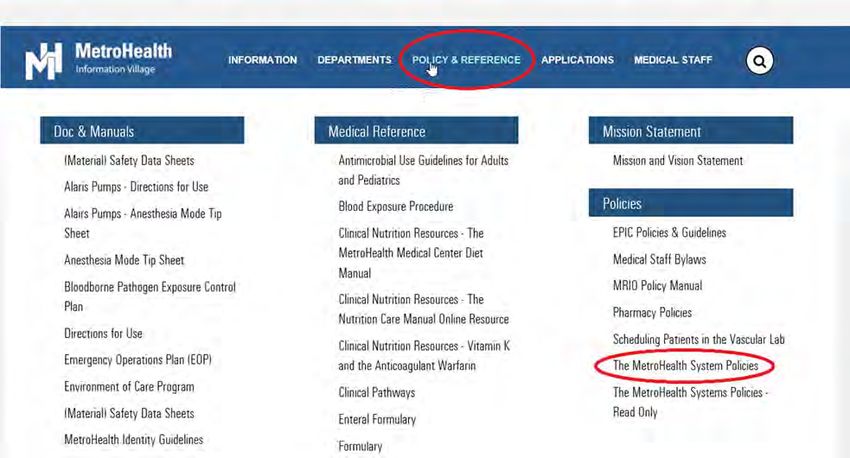Open first (Material) Safety Data Sheets link

click(129, 160)
